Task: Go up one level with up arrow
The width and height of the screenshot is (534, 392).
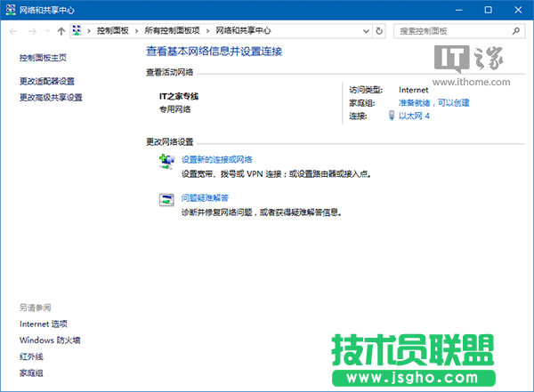Action: (x=61, y=31)
